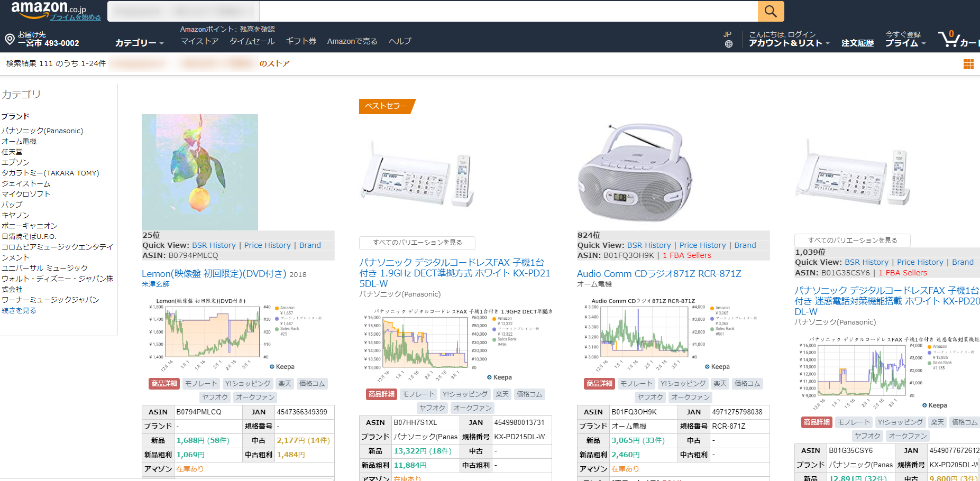
Task: Click 商品詳細 button for Lemon product
Action: pyautogui.click(x=164, y=384)
